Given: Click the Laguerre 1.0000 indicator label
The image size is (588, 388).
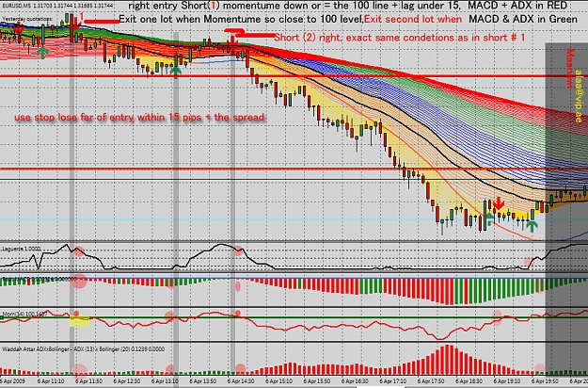Looking at the screenshot, I should pos(21,250).
